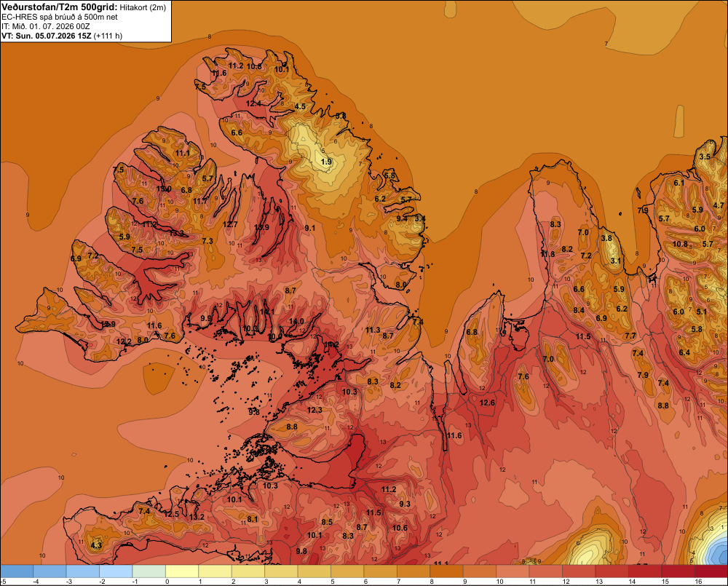
Task: Click the 13.2 temperature label
Action: tap(197, 517)
